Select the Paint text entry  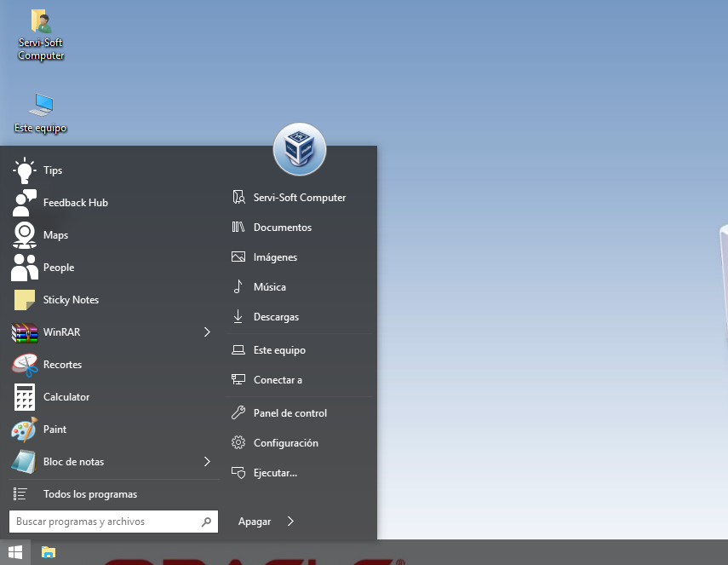coord(54,430)
